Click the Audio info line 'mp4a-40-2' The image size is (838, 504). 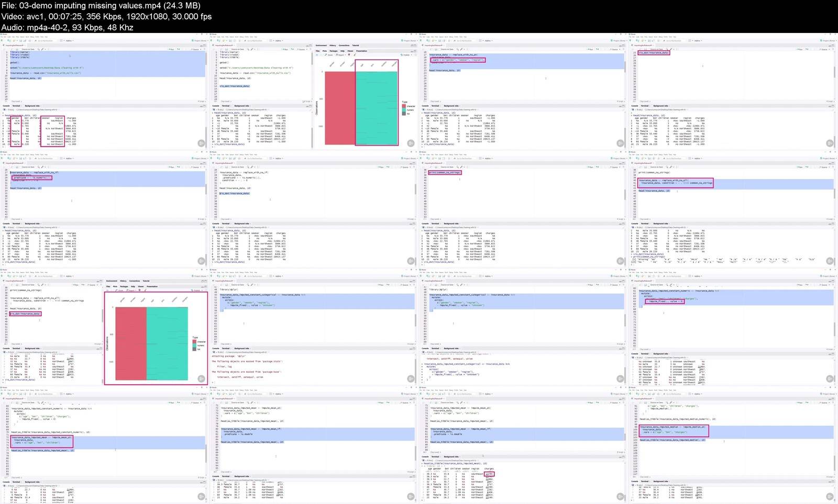point(67,27)
